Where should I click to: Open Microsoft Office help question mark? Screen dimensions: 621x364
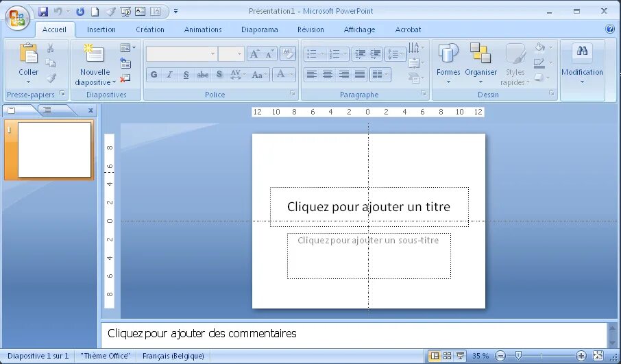610,29
